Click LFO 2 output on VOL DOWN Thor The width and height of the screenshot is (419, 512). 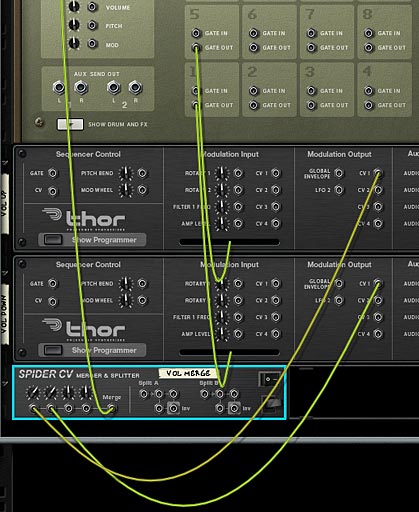(x=339, y=300)
